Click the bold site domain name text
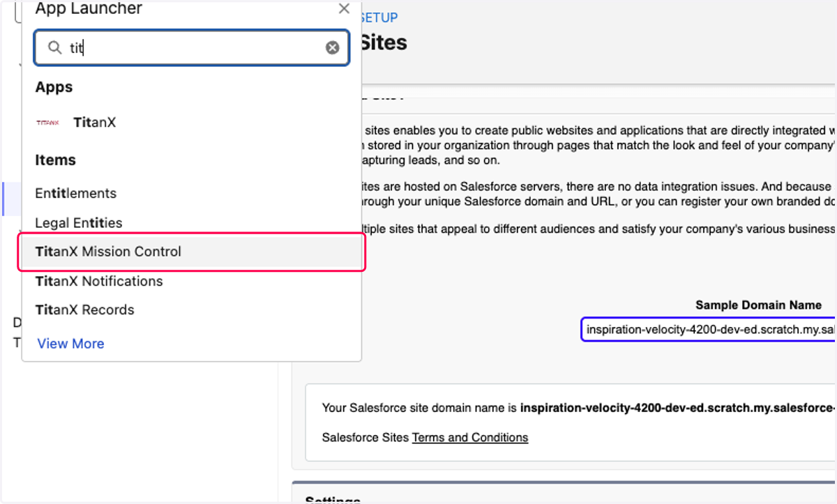Viewport: 837px width, 504px height. (678, 407)
